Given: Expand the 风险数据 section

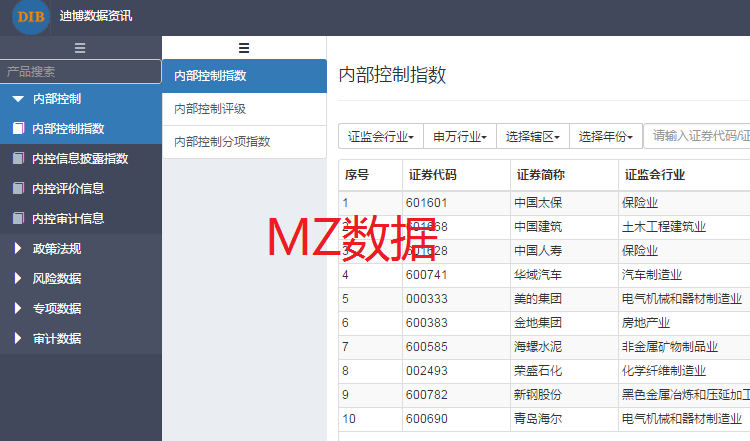Looking at the screenshot, I should coord(18,278).
